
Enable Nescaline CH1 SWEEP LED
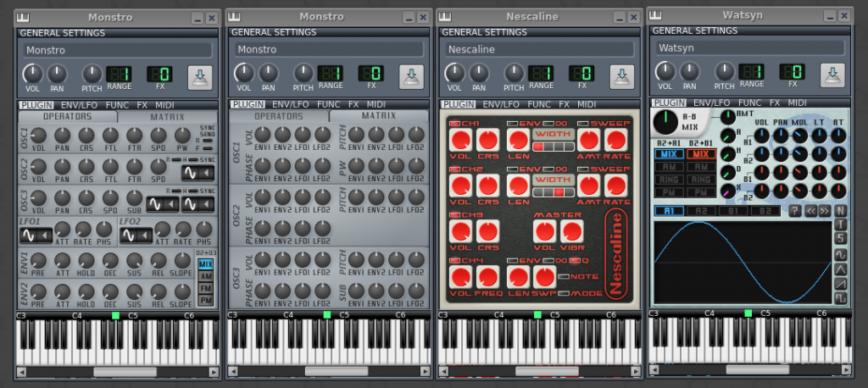pyautogui.click(x=583, y=124)
